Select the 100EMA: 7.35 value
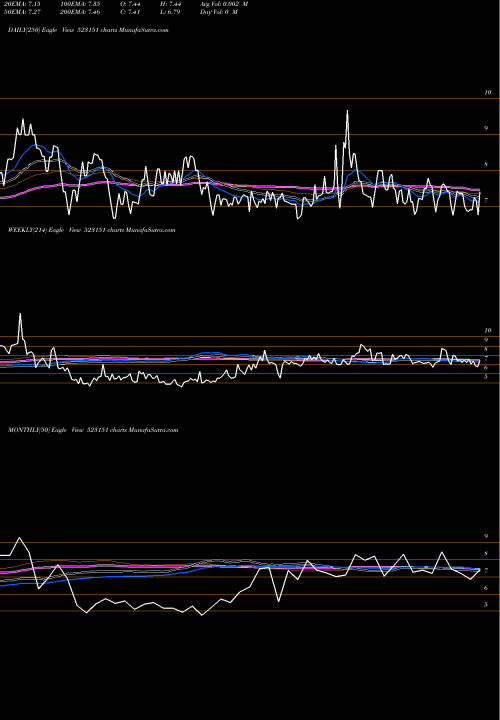The image size is (500, 720). coord(80,4)
